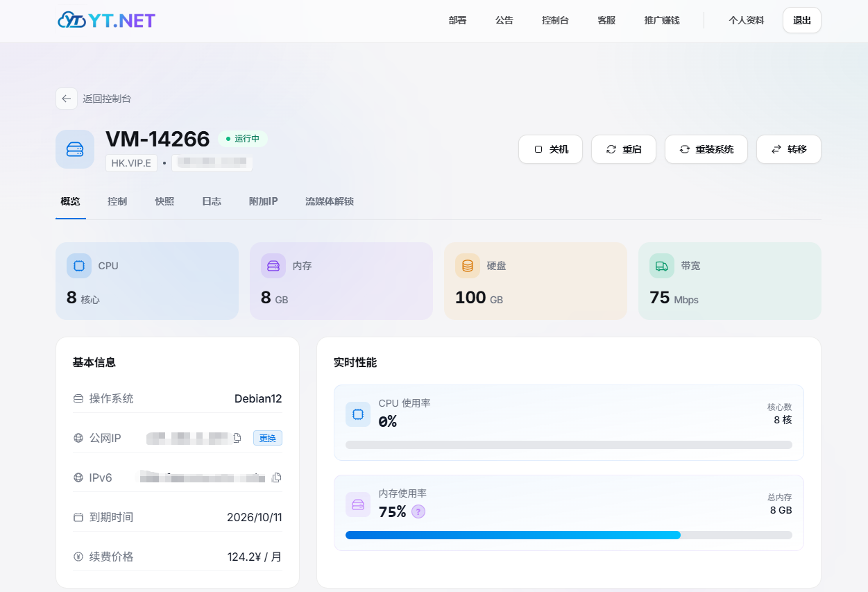
Task: Open 个人资料 in the top navigation
Action: pyautogui.click(x=746, y=20)
